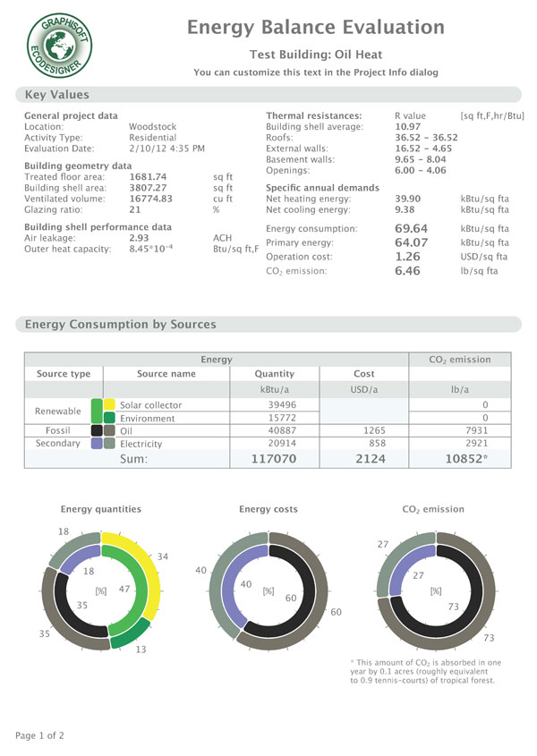Click the Energy Consumption by Sources header
The width and height of the screenshot is (537, 756).
click(x=120, y=324)
